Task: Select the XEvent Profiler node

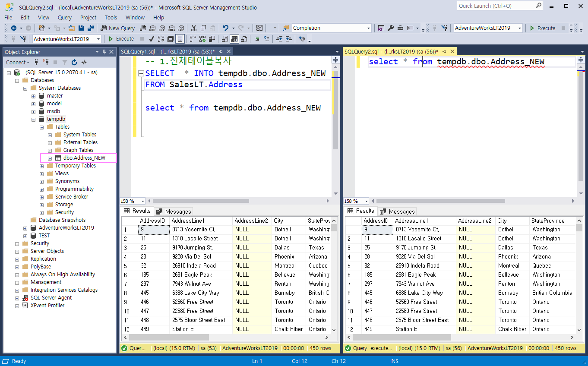Action: click(x=47, y=306)
